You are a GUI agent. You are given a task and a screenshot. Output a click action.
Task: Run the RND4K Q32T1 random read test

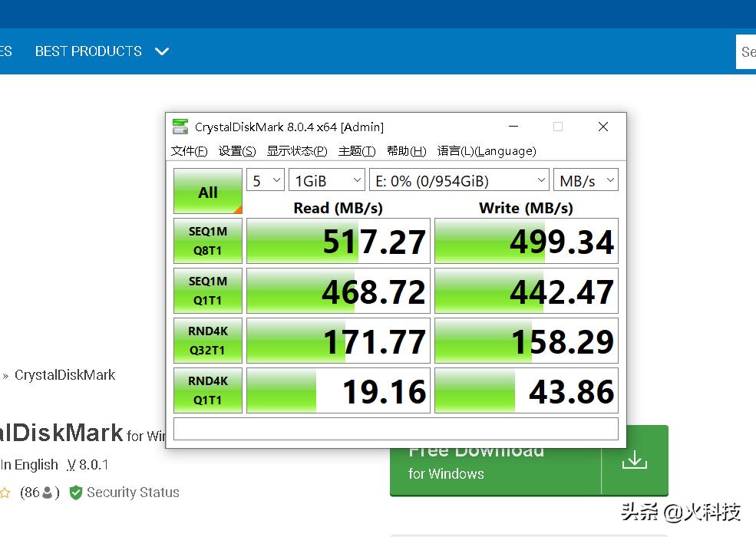(207, 340)
